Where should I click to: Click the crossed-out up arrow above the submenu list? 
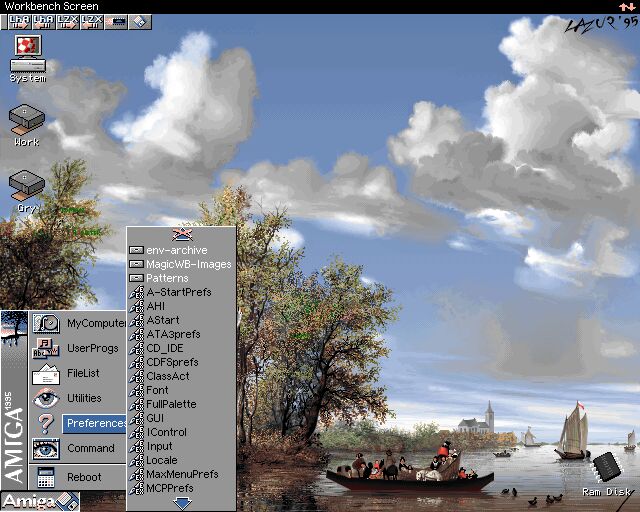(x=182, y=234)
